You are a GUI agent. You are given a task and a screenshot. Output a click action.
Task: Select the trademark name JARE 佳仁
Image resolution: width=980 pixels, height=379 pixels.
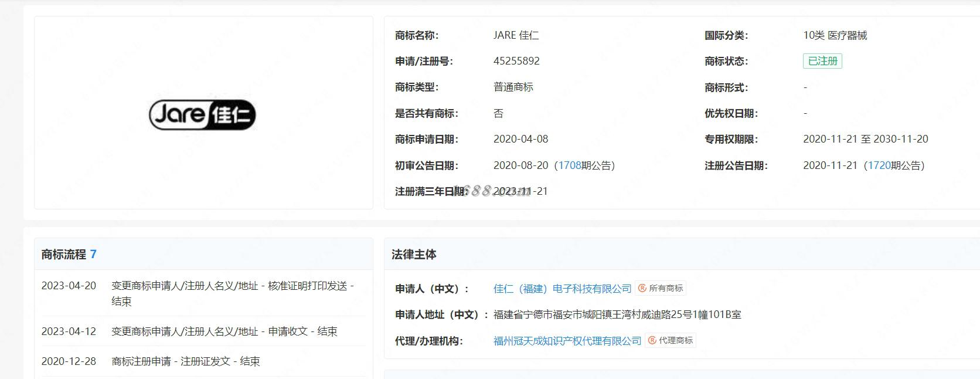pyautogui.click(x=516, y=35)
